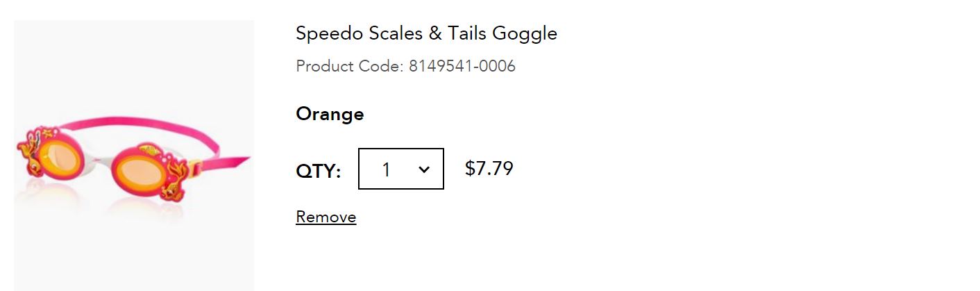Click the Remove link

pyautogui.click(x=326, y=217)
